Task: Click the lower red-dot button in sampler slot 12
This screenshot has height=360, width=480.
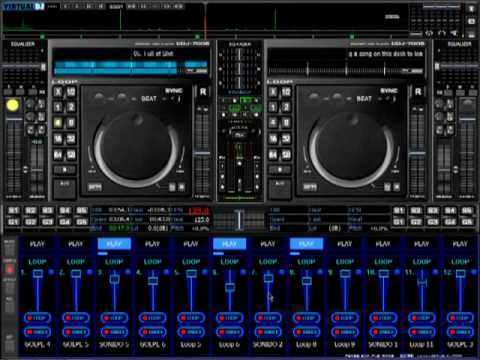Action: (460, 332)
